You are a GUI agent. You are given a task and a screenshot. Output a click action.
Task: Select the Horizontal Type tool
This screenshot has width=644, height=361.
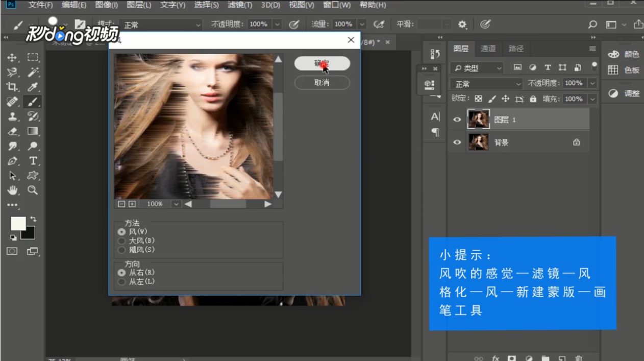point(33,161)
